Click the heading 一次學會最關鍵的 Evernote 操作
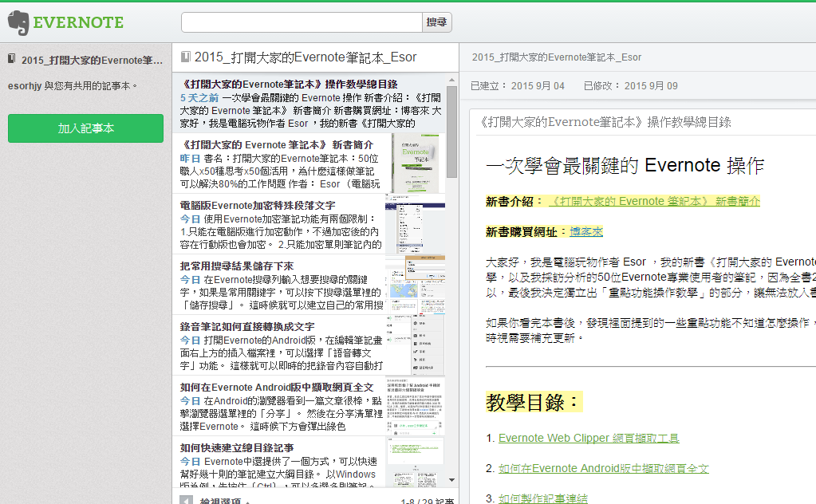 pos(625,165)
